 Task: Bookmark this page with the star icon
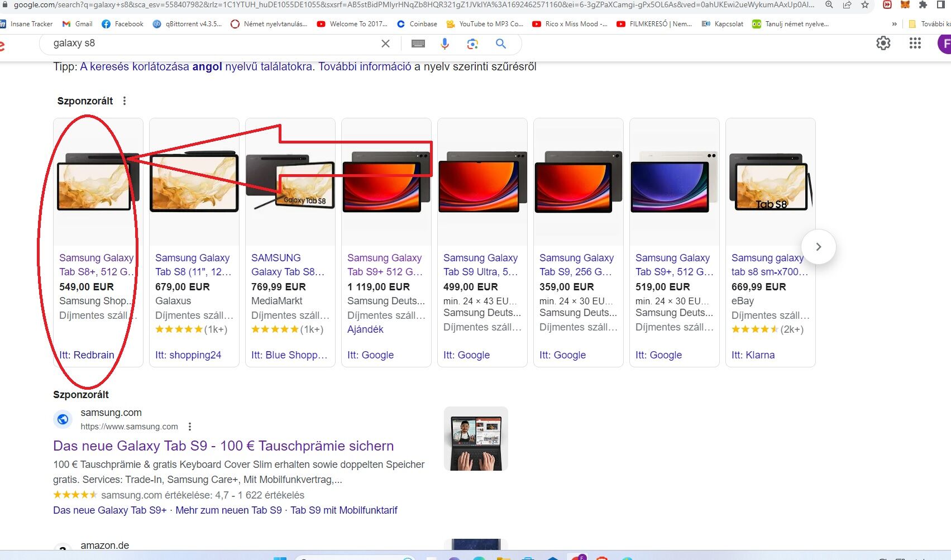coord(865,5)
